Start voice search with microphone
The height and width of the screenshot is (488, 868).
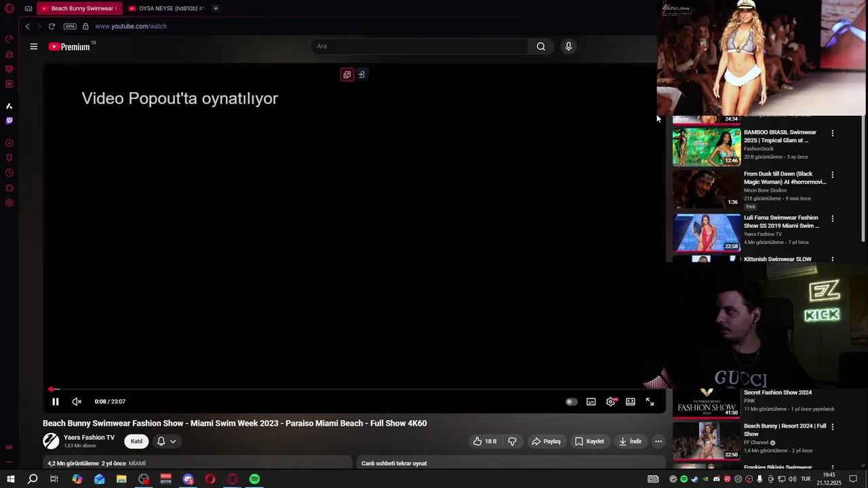point(568,46)
